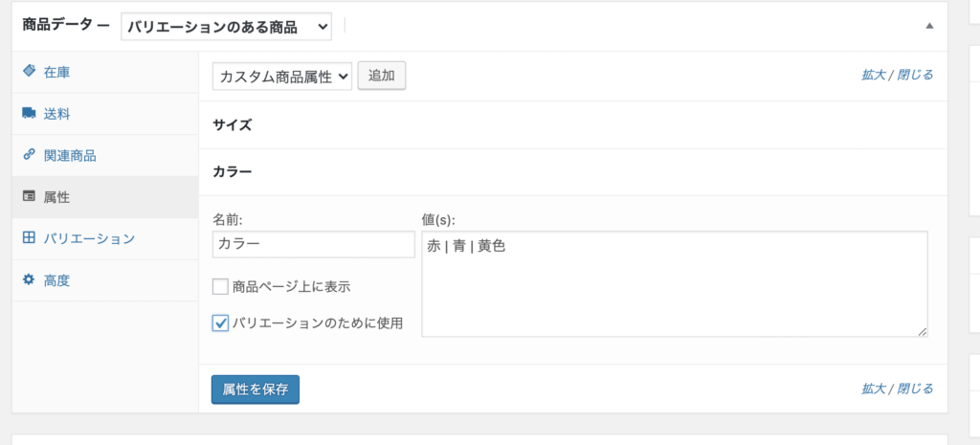Open the product type dropdown バリエーションのある商品
Image resolution: width=980 pixels, height=445 pixels.
(226, 28)
